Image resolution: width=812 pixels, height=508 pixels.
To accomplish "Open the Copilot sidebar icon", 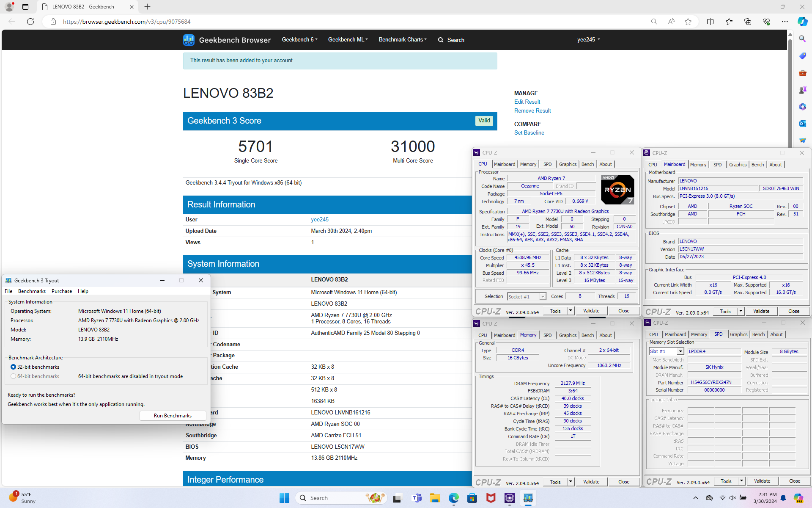I will pos(802,22).
